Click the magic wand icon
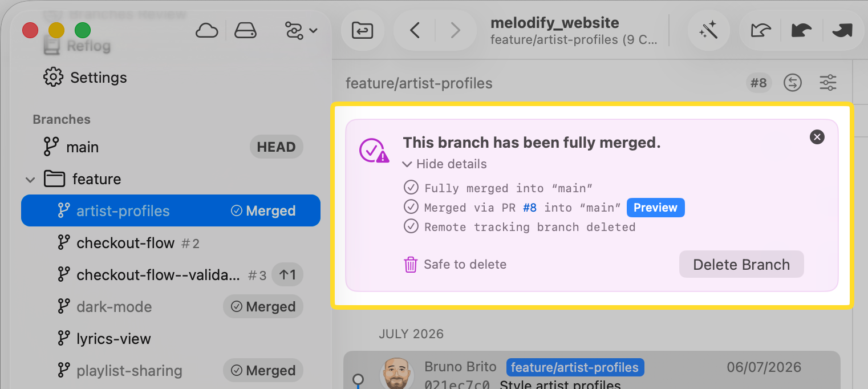The width and height of the screenshot is (868, 389). pyautogui.click(x=708, y=30)
